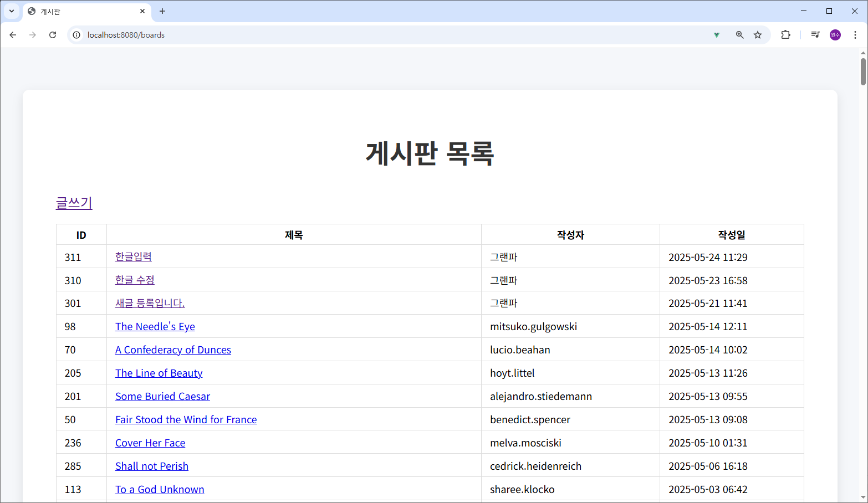Open the 새글 등록입니다. post
868x503 pixels.
[x=150, y=303]
